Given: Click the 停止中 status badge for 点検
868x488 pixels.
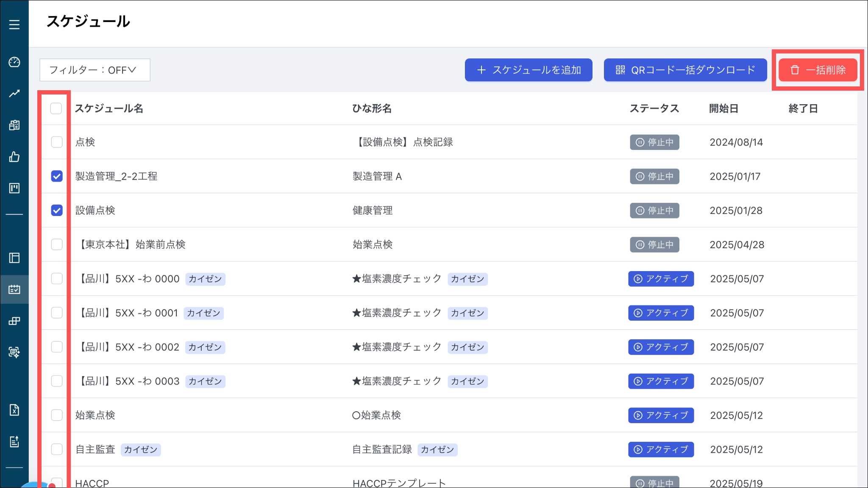Looking at the screenshot, I should (x=654, y=142).
